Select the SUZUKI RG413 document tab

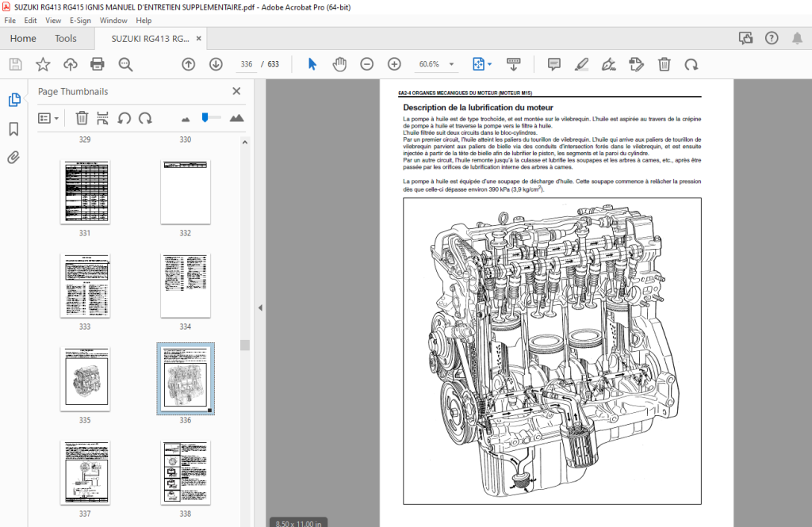point(150,39)
